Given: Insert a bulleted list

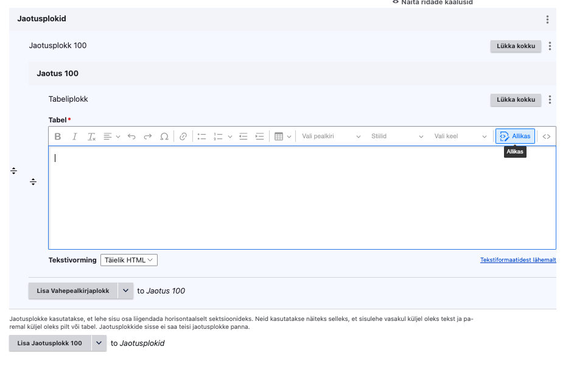Looking at the screenshot, I should (202, 136).
